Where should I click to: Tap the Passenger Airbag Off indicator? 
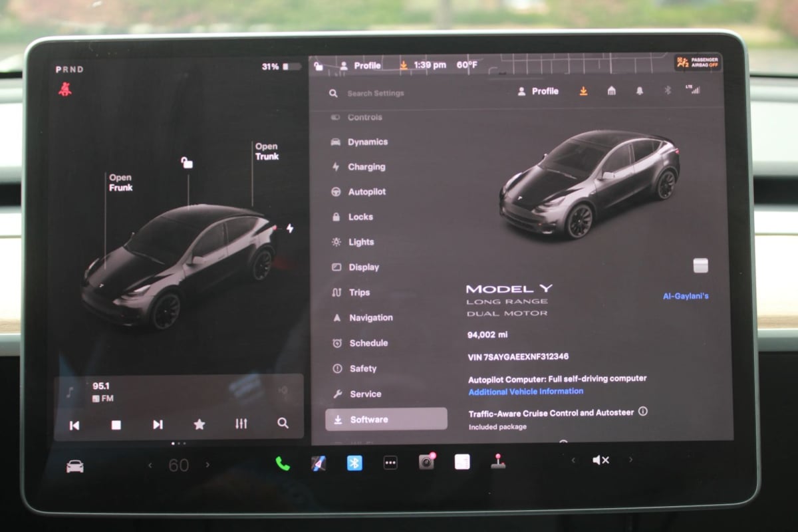pyautogui.click(x=698, y=63)
